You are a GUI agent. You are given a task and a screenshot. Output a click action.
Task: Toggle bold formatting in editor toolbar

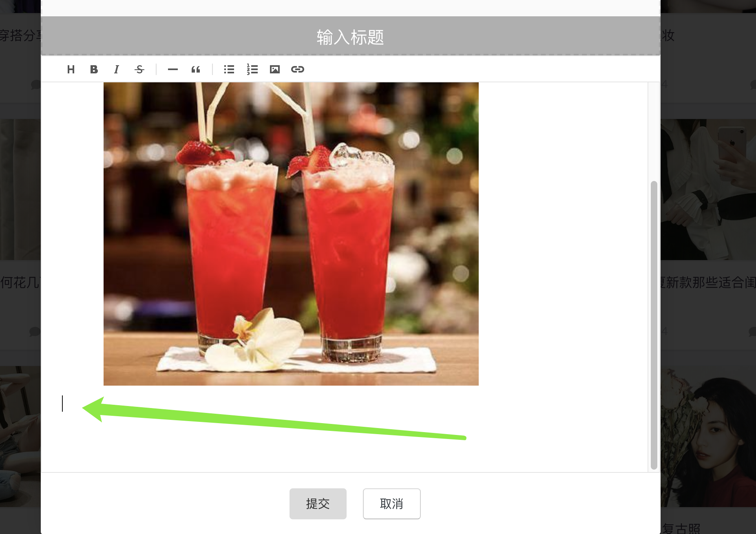94,69
